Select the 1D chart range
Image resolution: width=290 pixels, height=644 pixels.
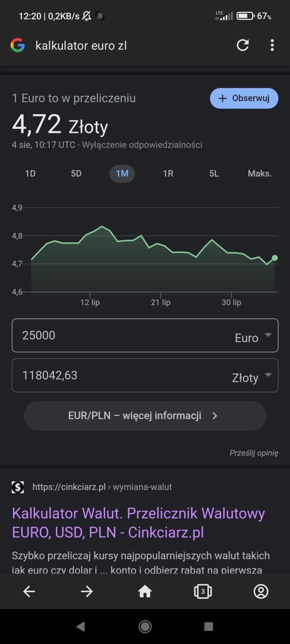30,174
